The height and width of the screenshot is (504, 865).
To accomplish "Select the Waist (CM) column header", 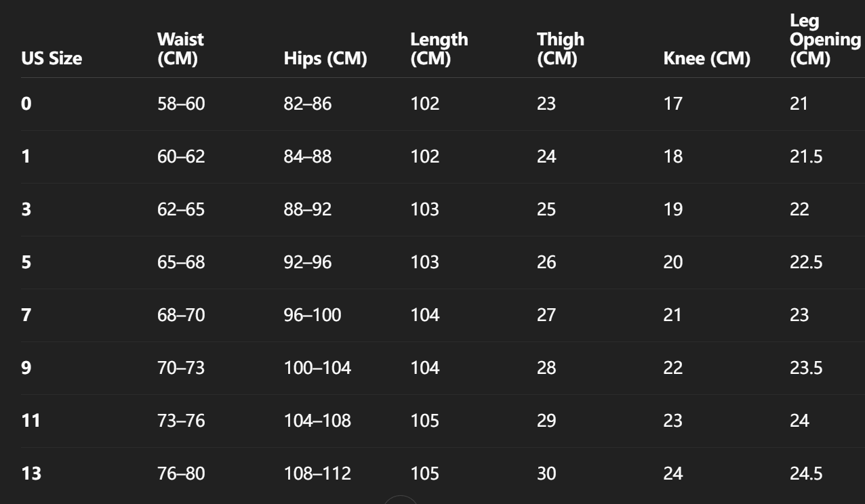I will pos(180,50).
